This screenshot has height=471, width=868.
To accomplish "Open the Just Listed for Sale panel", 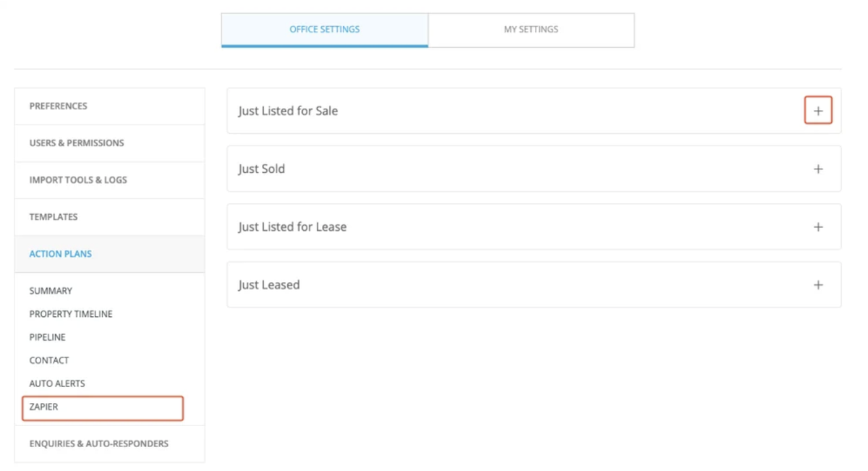I will [534, 111].
